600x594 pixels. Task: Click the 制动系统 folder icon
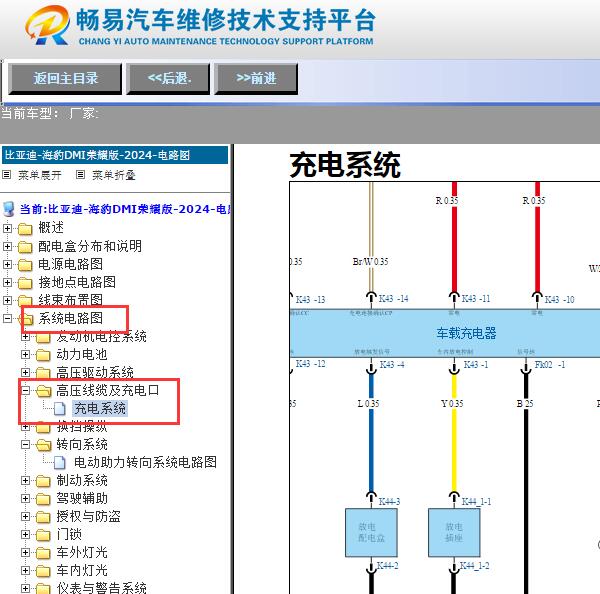pos(43,481)
